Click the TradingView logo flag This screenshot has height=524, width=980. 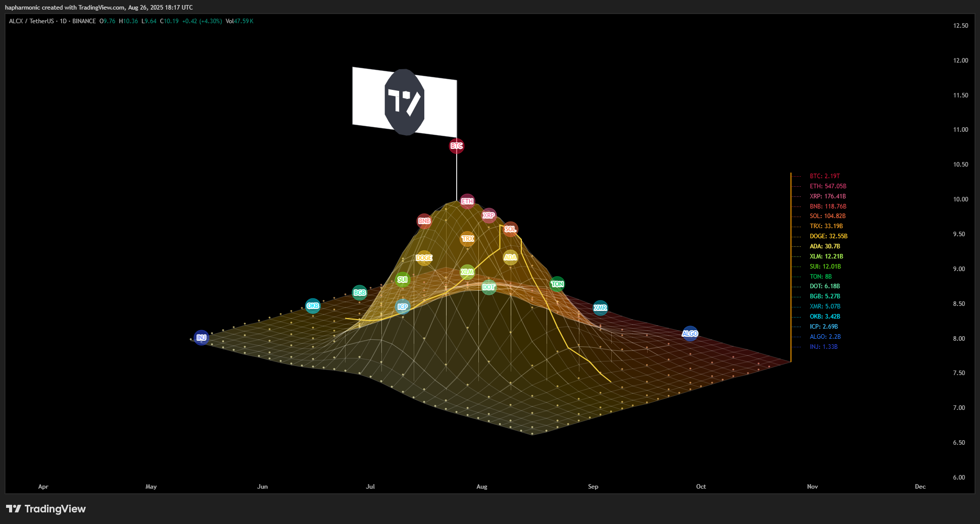tap(405, 102)
